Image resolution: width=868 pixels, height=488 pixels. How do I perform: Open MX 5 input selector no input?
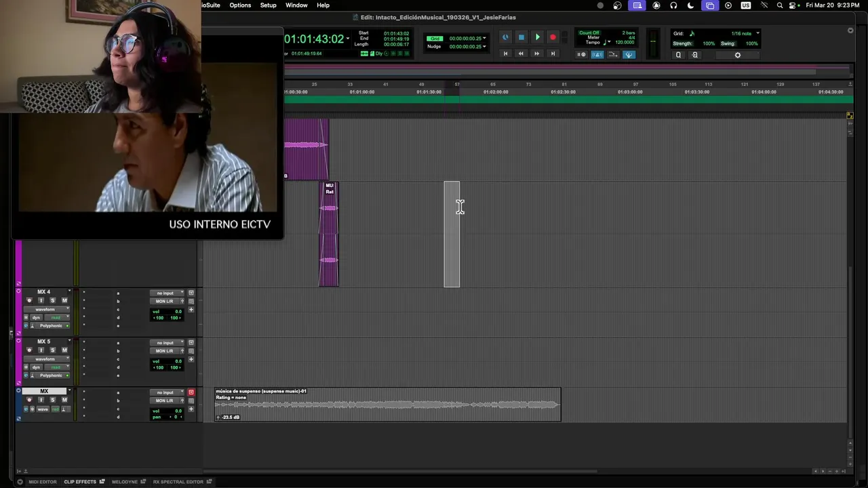tap(167, 343)
